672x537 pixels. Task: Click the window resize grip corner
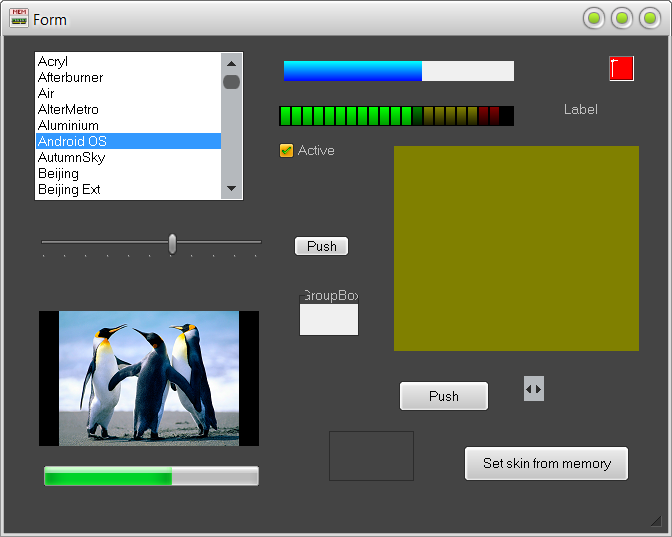(656, 521)
